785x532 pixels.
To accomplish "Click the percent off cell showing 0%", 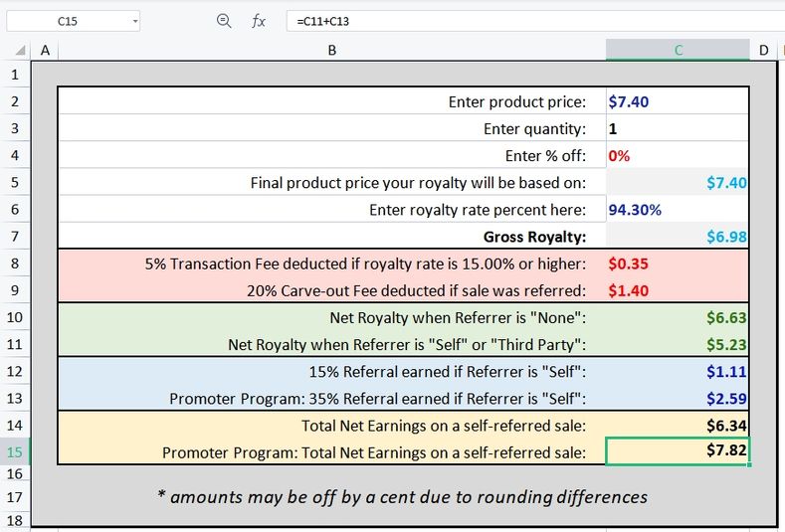I will (678, 156).
